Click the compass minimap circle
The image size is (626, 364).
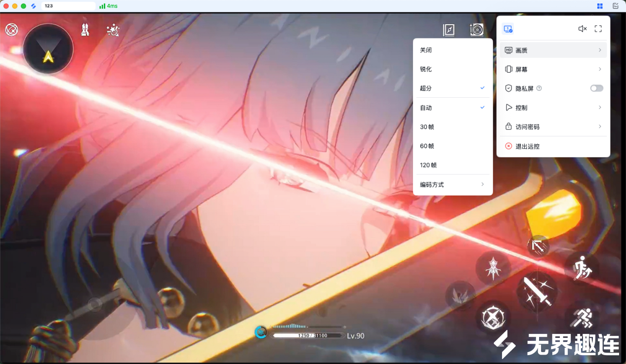[x=48, y=49]
